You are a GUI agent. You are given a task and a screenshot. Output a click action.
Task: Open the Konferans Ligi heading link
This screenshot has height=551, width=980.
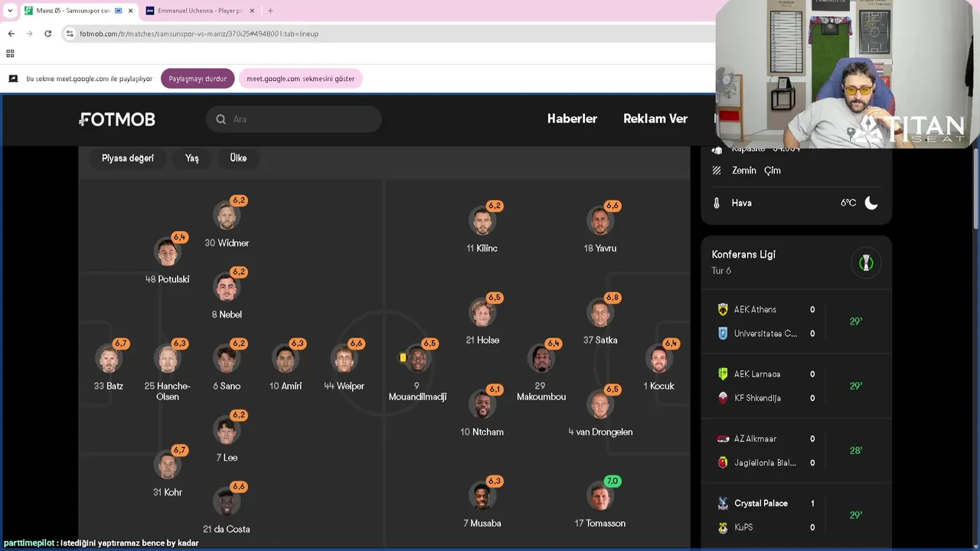point(743,255)
